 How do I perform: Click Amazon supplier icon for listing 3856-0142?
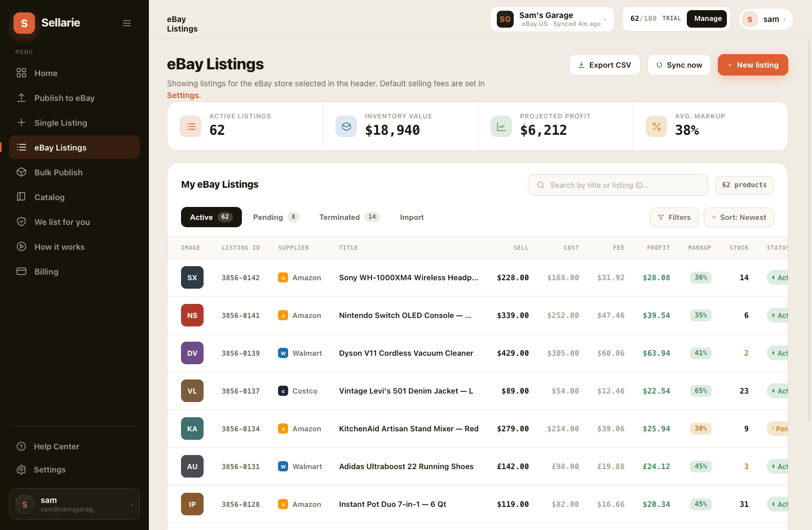tap(283, 277)
